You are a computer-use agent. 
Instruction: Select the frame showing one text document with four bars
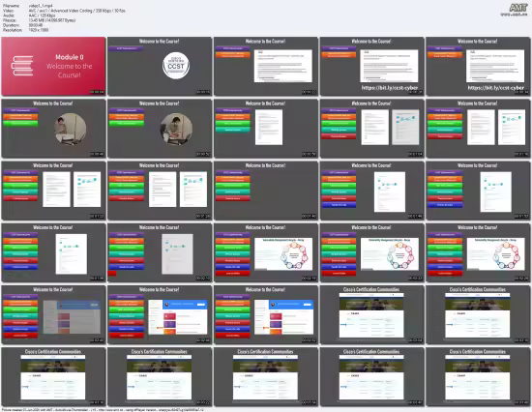click(x=266, y=129)
